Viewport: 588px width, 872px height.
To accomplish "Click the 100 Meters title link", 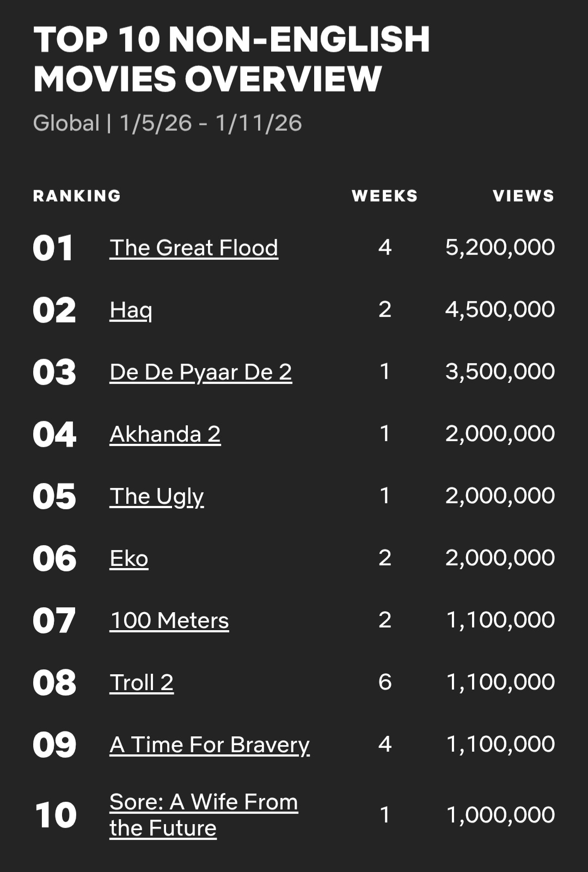I will [x=169, y=620].
